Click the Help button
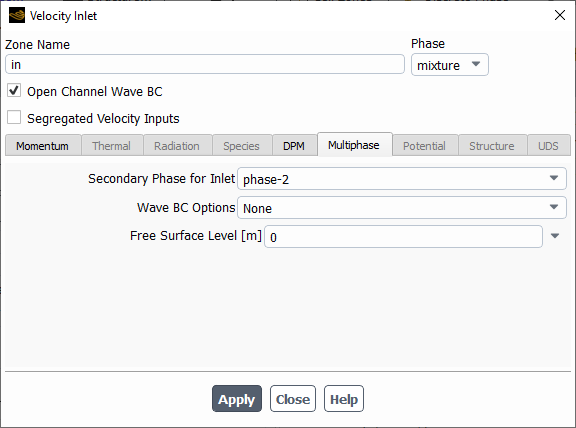The image size is (576, 428). [344, 399]
